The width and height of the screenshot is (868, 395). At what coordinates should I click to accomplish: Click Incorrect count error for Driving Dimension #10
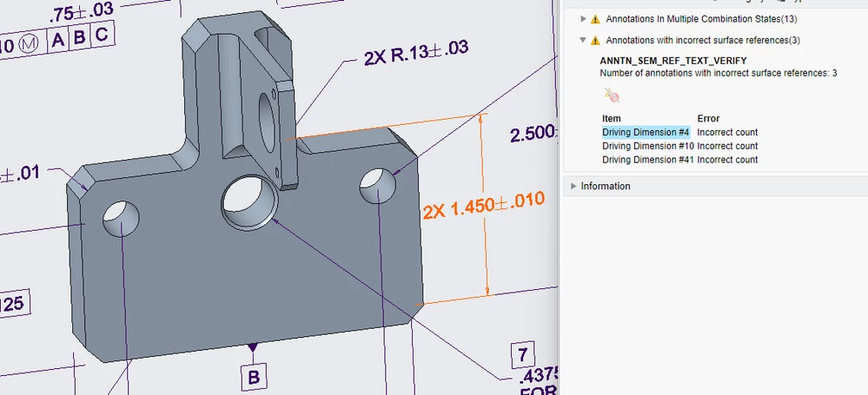(x=727, y=146)
